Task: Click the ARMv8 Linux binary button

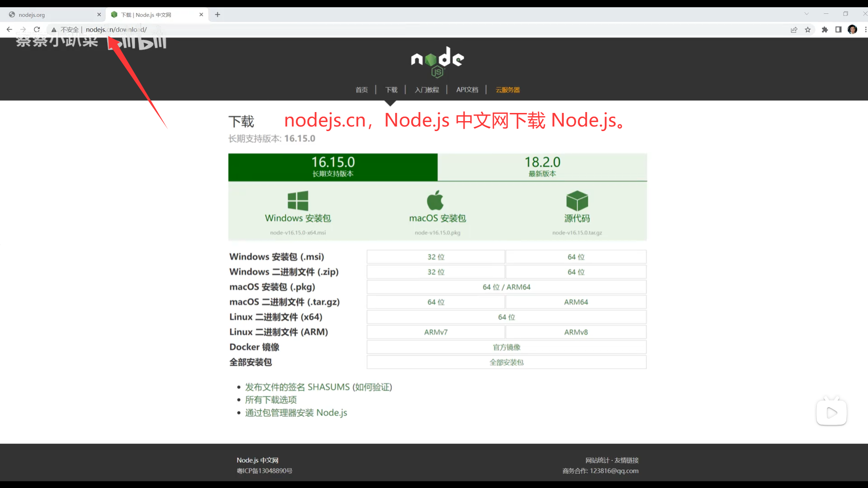Action: [576, 332]
